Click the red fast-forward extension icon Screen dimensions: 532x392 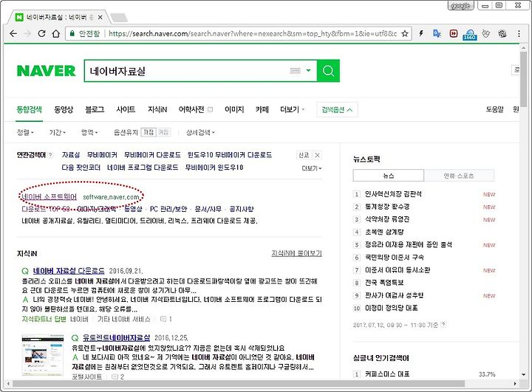pos(453,33)
